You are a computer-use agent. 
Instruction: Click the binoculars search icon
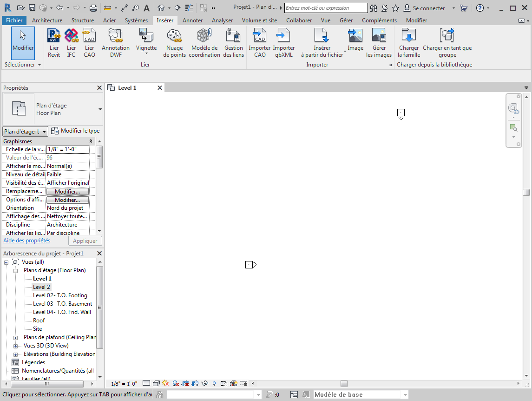click(373, 8)
